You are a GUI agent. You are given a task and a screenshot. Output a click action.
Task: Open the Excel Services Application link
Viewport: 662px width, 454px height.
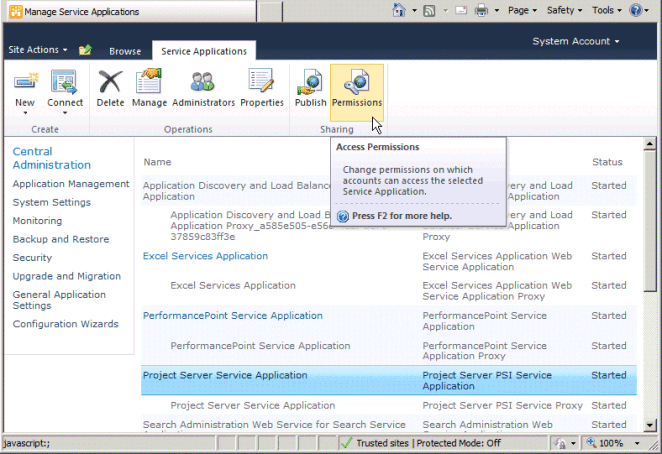coord(205,256)
